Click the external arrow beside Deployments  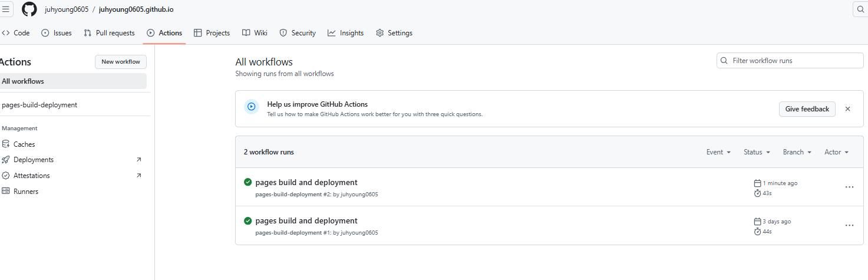point(139,160)
